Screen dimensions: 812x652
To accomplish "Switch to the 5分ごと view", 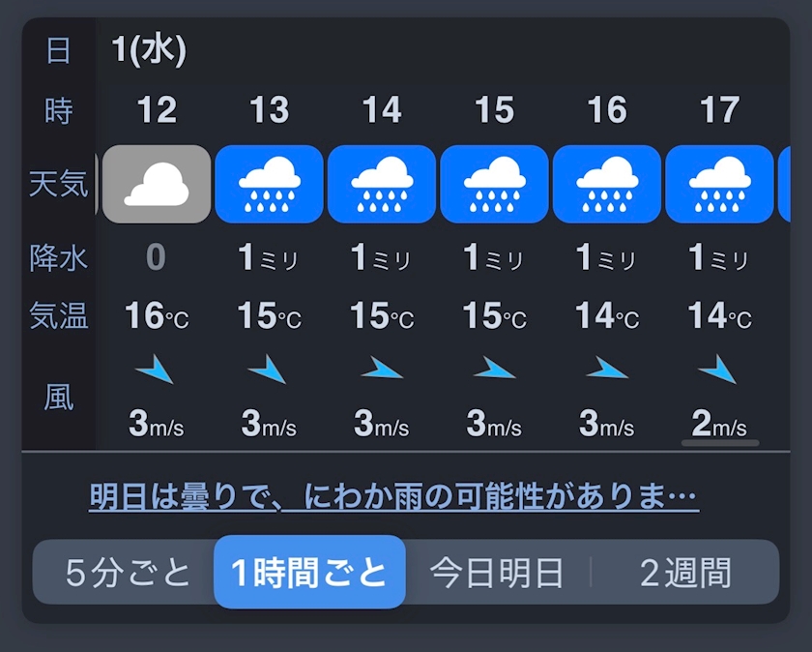I will [x=129, y=573].
